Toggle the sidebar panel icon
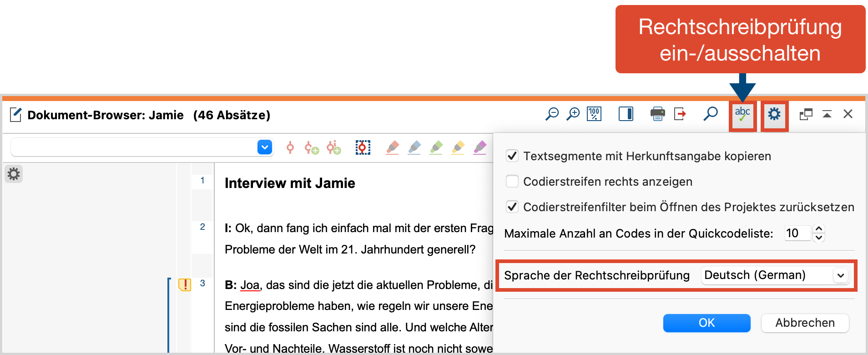868x355 pixels. (626, 114)
